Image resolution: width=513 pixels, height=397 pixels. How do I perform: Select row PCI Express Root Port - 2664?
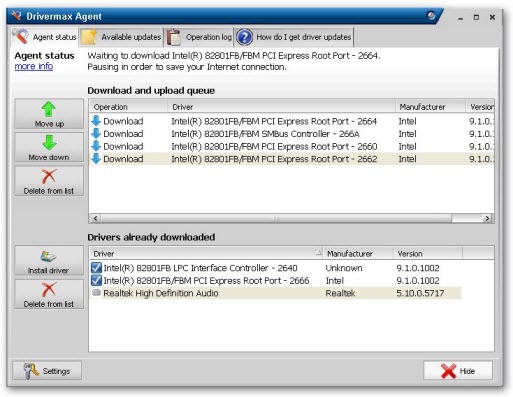[292, 121]
